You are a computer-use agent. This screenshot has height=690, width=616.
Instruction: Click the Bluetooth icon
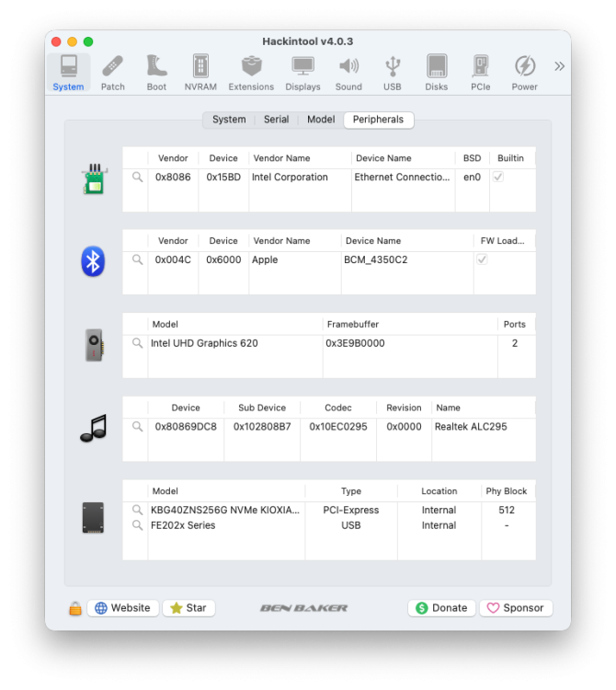click(93, 261)
